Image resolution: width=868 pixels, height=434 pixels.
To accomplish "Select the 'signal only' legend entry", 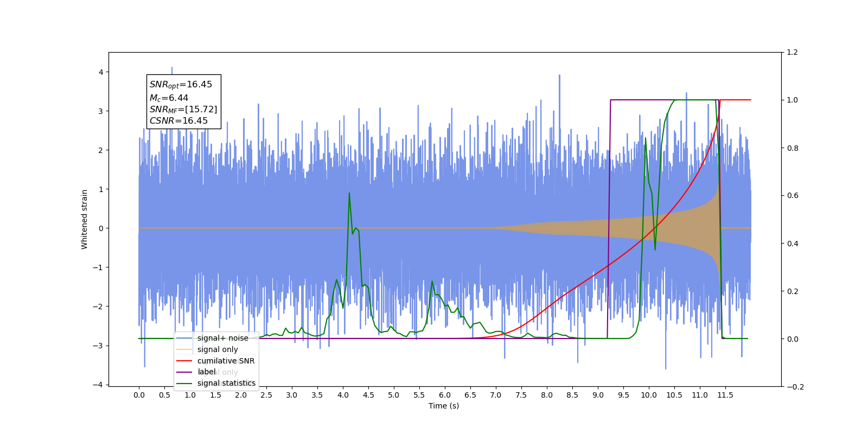I will click(x=218, y=349).
